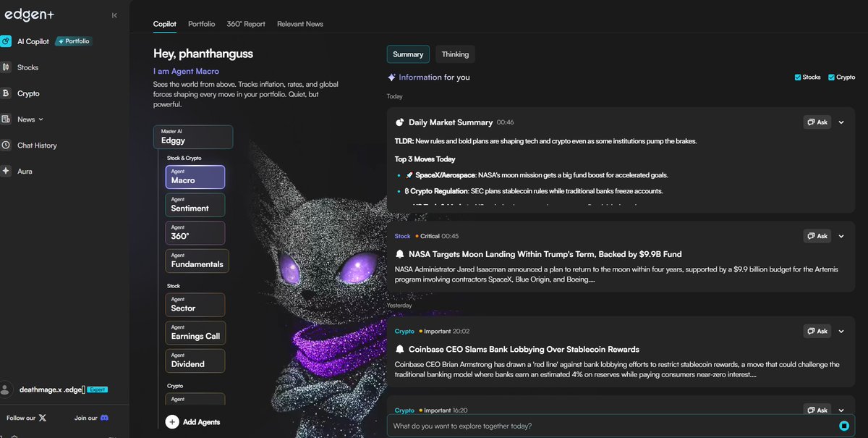Open Crypto section bitcoin icon
The height and width of the screenshot is (438, 868).
point(6,93)
